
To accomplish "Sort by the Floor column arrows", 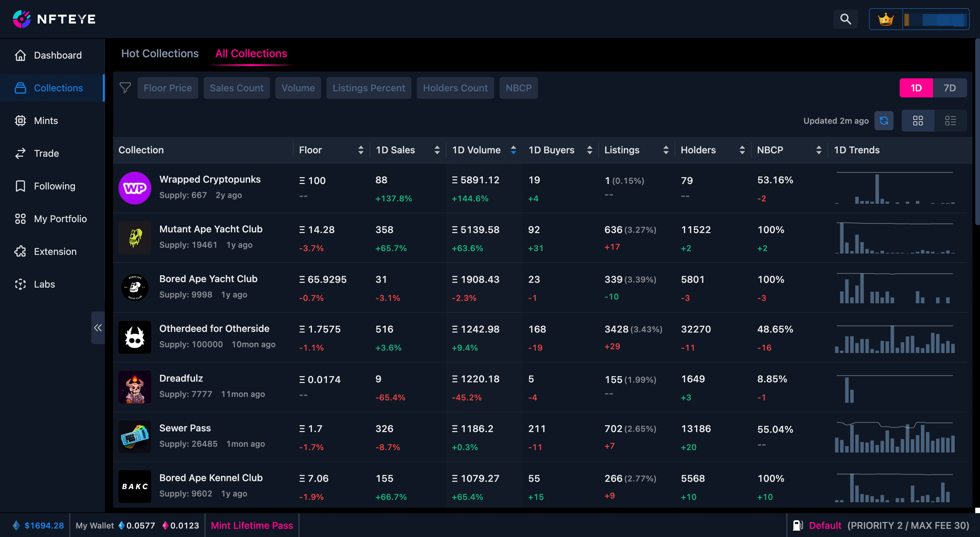I will pyautogui.click(x=361, y=150).
